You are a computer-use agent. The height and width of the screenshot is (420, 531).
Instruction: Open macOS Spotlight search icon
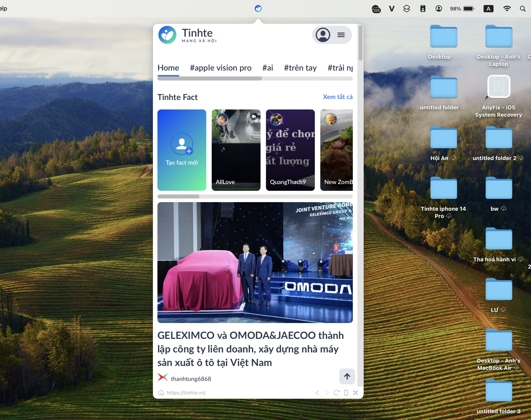[523, 9]
